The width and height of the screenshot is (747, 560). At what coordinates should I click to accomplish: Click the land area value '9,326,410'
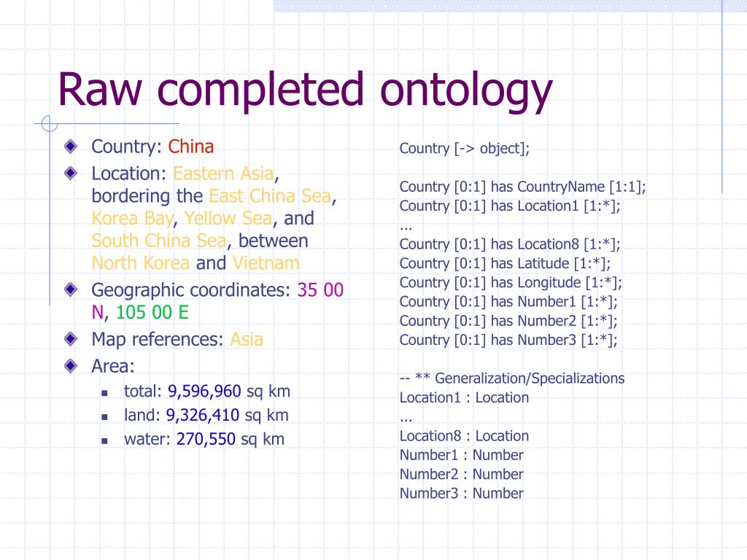tap(203, 415)
